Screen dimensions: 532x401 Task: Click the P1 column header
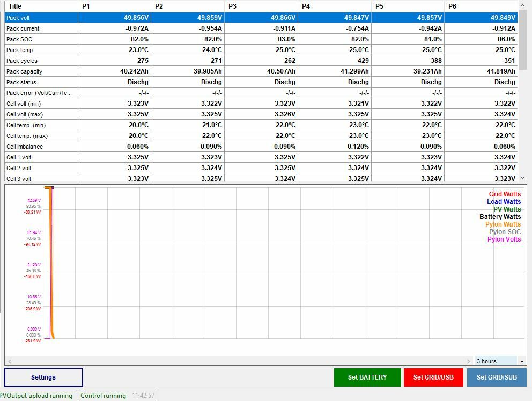click(x=114, y=6)
